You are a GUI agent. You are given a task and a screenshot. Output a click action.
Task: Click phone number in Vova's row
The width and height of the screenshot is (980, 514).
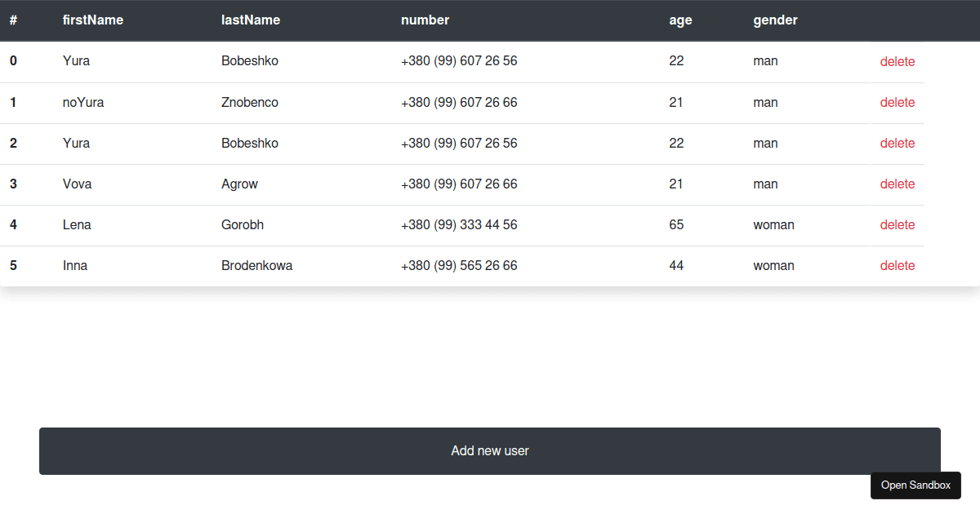[x=459, y=184]
